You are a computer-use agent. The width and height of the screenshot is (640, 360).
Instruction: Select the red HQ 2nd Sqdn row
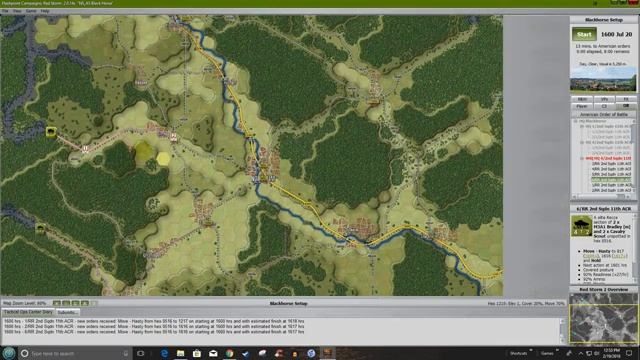pos(608,158)
